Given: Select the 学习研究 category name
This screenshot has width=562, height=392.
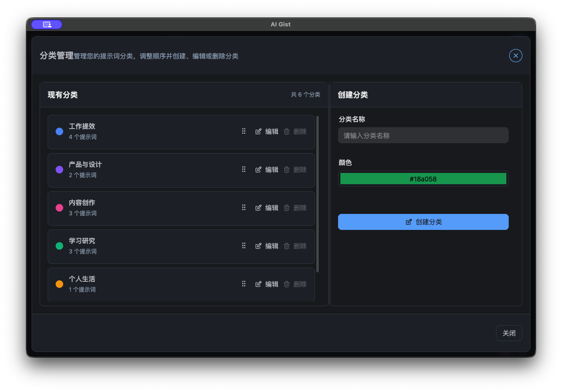Looking at the screenshot, I should (x=82, y=241).
